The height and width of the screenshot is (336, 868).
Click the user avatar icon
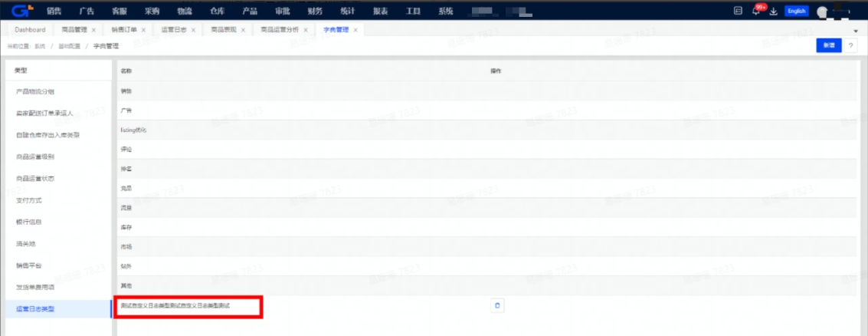pos(822,12)
